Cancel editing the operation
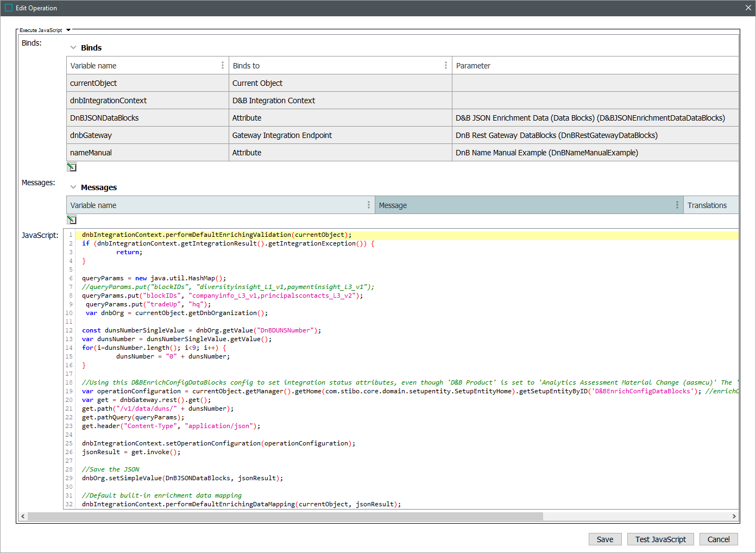Image resolution: width=756 pixels, height=553 pixels. [x=718, y=539]
